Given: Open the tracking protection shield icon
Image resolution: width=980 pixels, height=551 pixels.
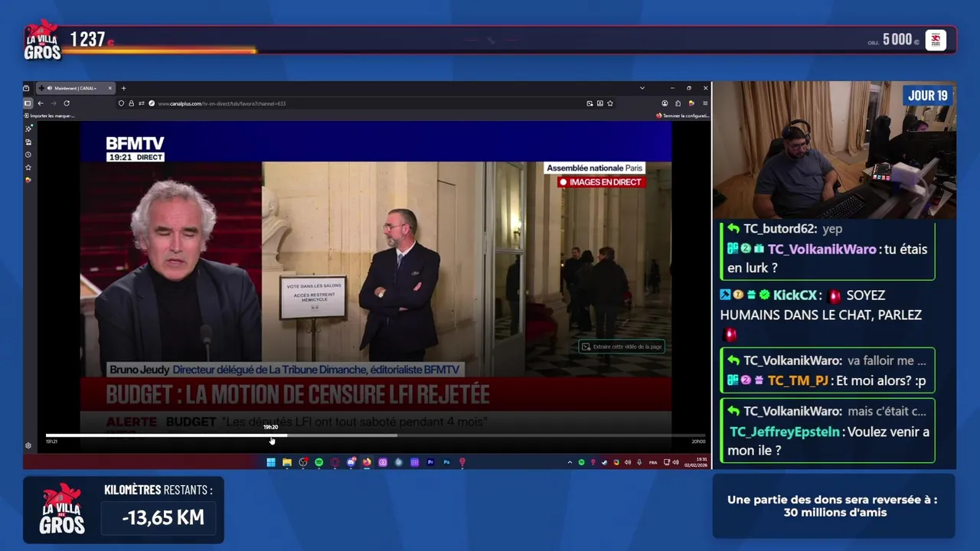Looking at the screenshot, I should (121, 103).
